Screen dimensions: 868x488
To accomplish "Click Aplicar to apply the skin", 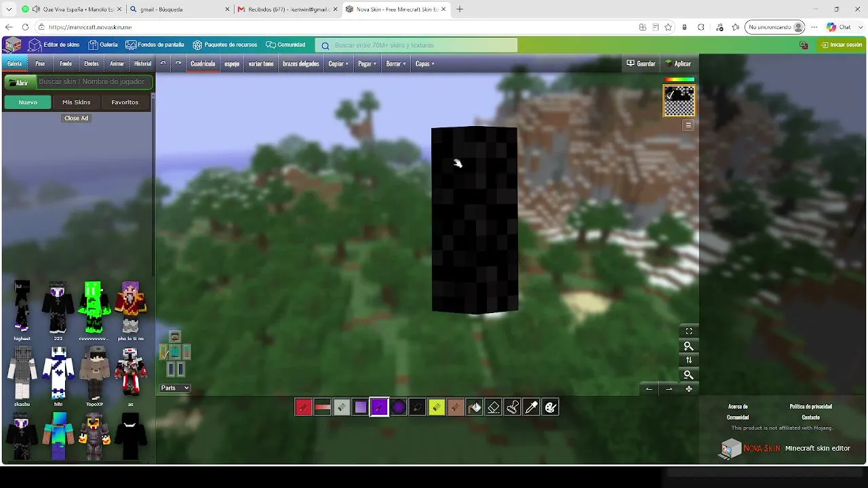I will (678, 64).
